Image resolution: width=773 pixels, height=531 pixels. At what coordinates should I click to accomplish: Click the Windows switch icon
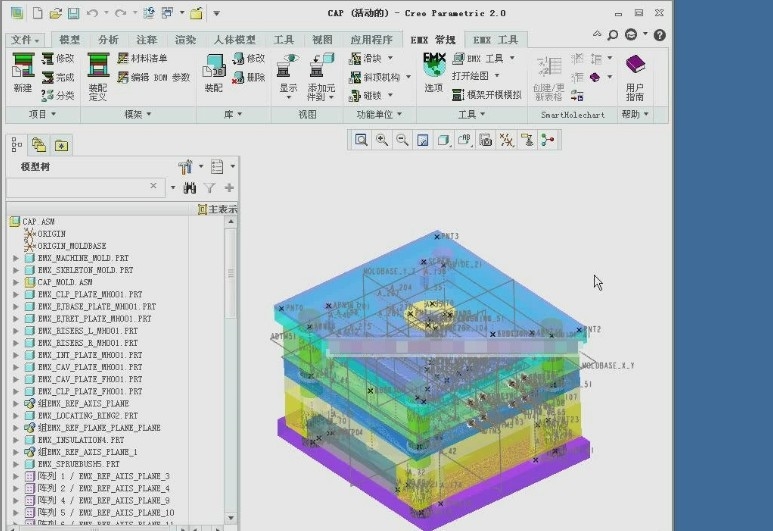168,13
